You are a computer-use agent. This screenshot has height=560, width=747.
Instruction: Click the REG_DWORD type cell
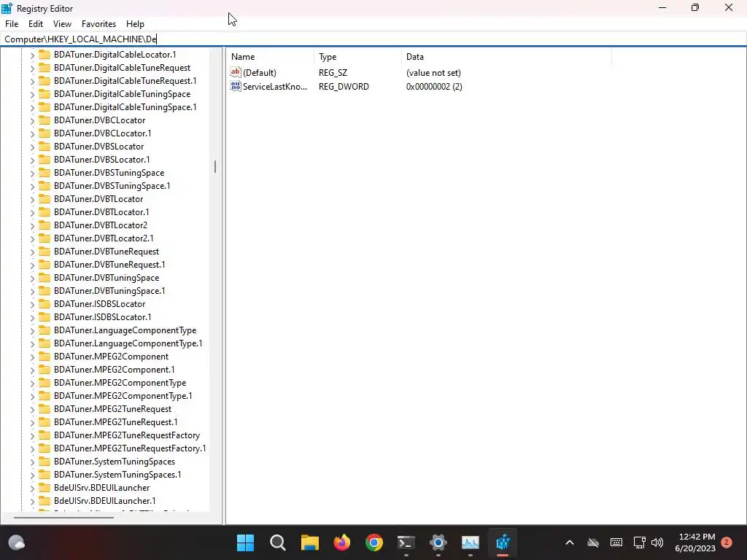coord(344,86)
